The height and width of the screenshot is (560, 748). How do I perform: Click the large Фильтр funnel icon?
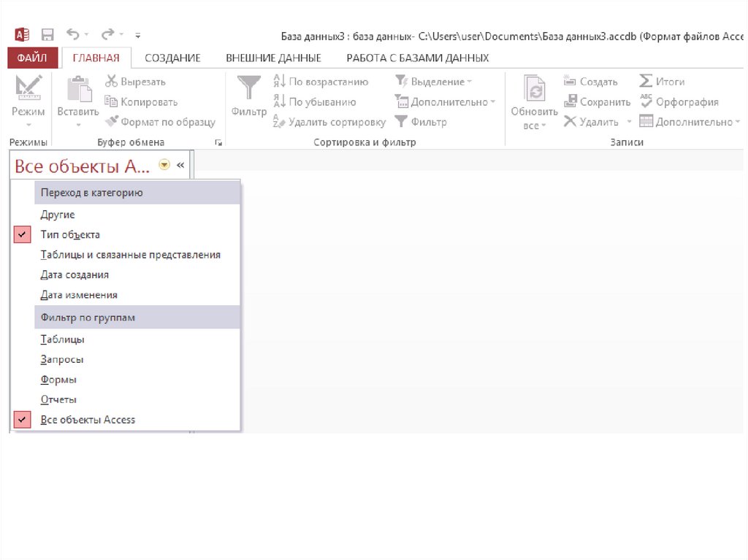click(249, 89)
